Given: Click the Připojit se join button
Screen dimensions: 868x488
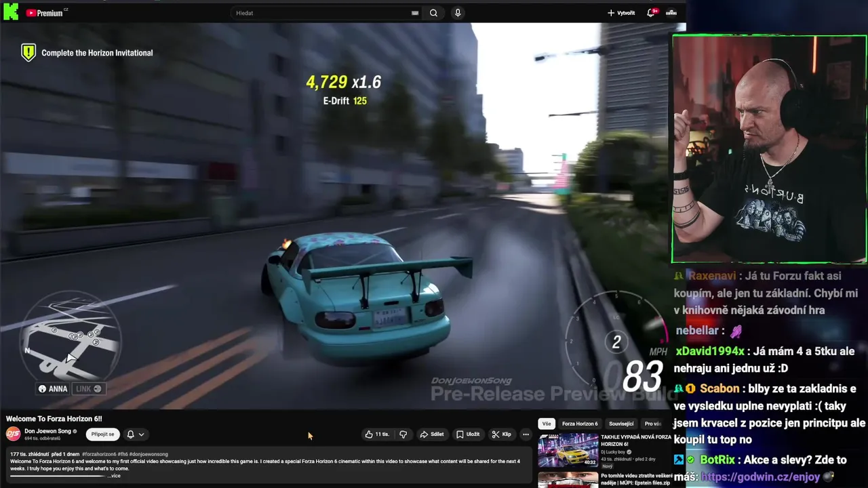Looking at the screenshot, I should click(x=102, y=434).
